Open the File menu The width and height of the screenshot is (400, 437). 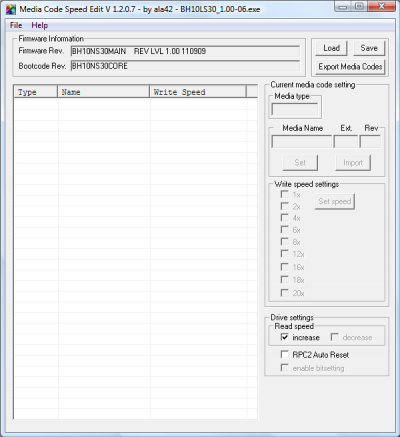click(x=16, y=25)
